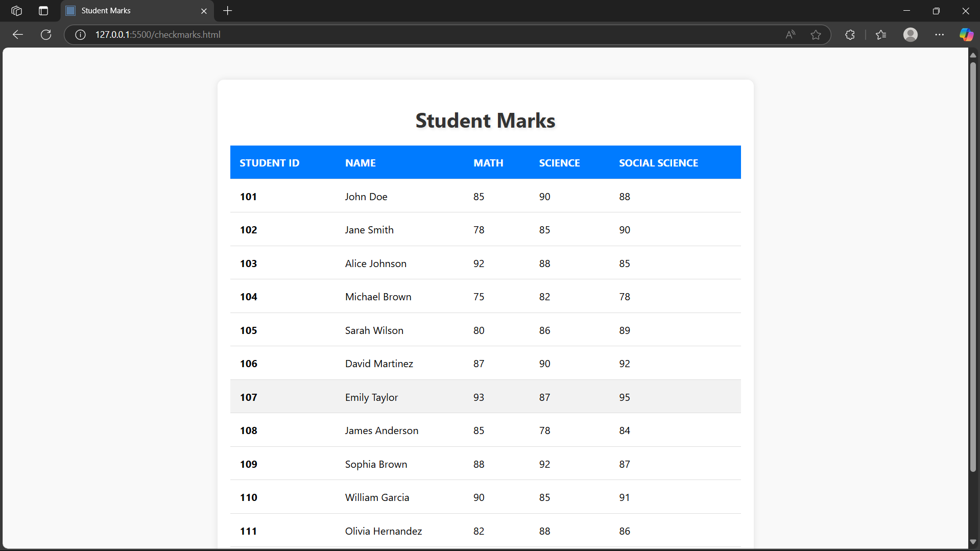Open the Workspaces icon
Screen dimensions: 980x551
(16, 11)
